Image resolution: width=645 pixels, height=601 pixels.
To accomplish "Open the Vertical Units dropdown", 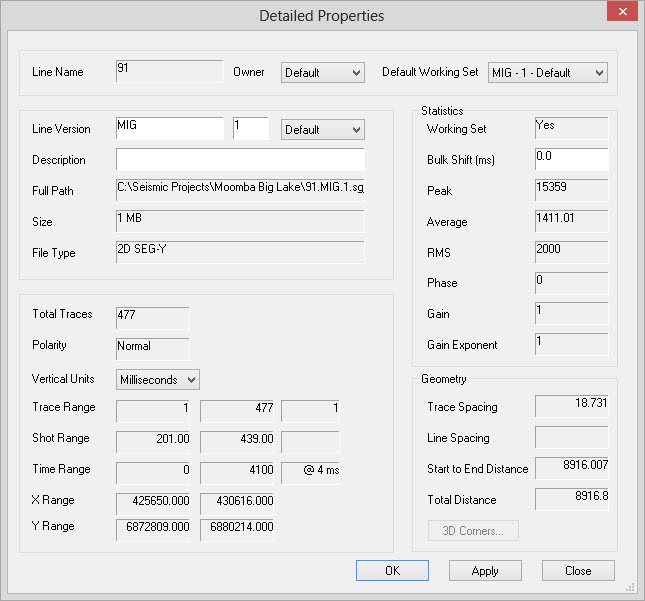I will point(158,380).
